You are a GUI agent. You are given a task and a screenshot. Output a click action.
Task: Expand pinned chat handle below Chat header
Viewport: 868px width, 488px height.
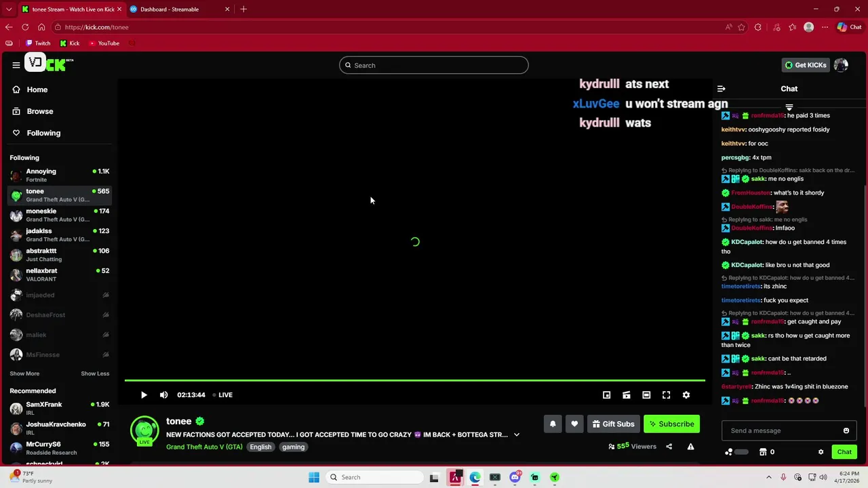click(x=789, y=107)
